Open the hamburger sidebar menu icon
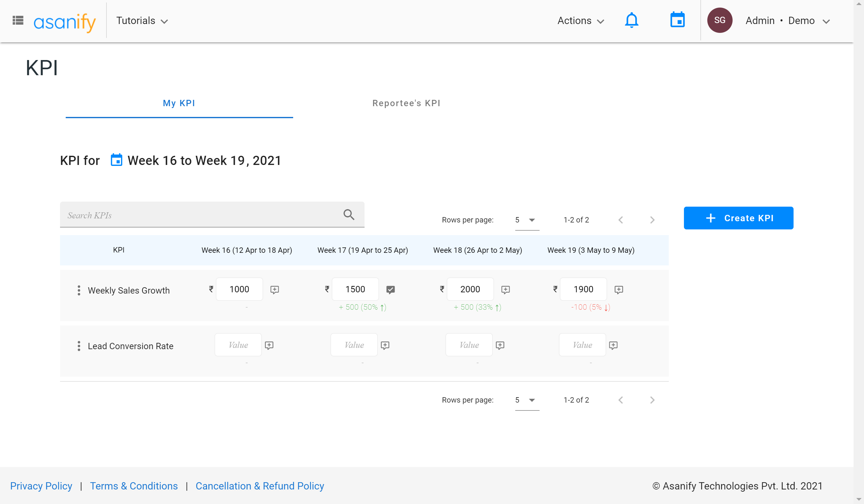The image size is (864, 504). 18,21
